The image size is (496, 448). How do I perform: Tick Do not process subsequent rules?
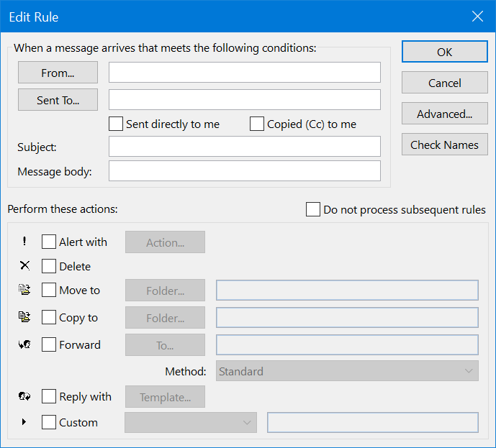click(313, 209)
